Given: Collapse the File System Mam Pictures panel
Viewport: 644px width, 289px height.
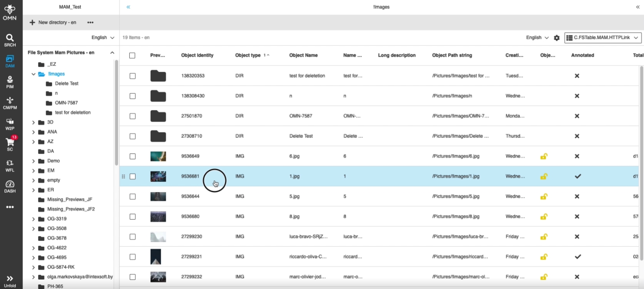Looking at the screenshot, I should [112, 53].
